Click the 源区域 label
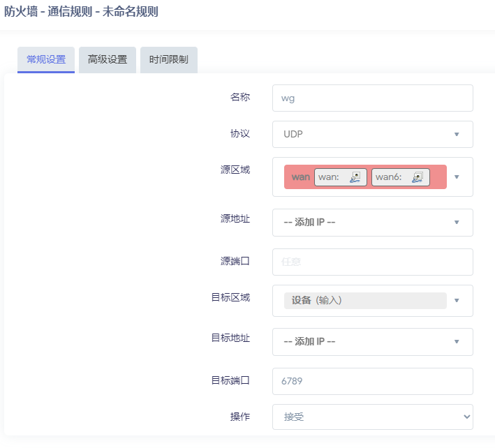Screen dimensions: 495x448 235,170
